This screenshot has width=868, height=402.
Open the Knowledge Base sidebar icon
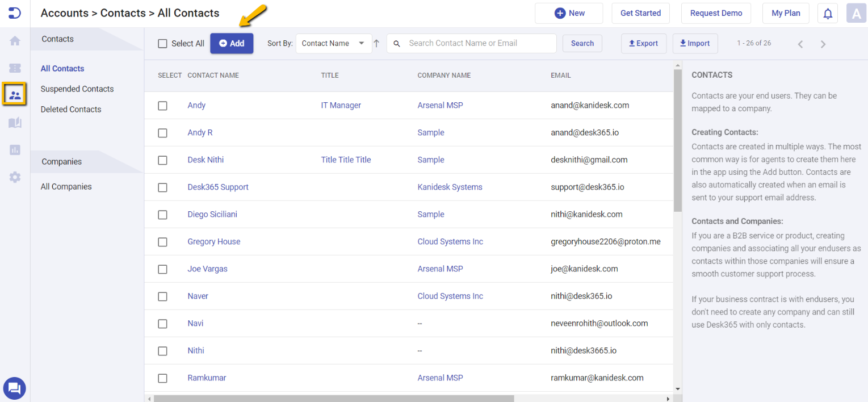click(x=14, y=122)
